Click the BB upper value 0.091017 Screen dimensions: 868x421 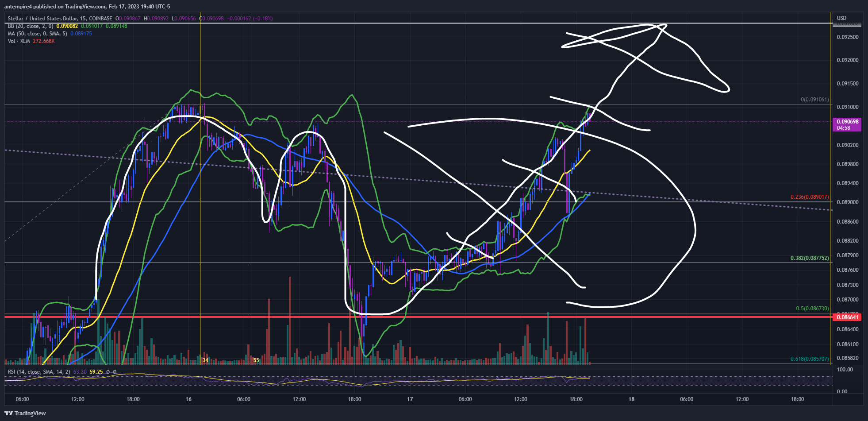pyautogui.click(x=92, y=26)
